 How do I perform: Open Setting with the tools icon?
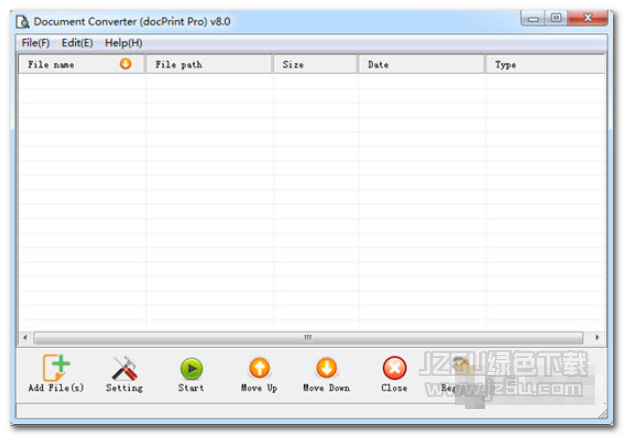[124, 368]
